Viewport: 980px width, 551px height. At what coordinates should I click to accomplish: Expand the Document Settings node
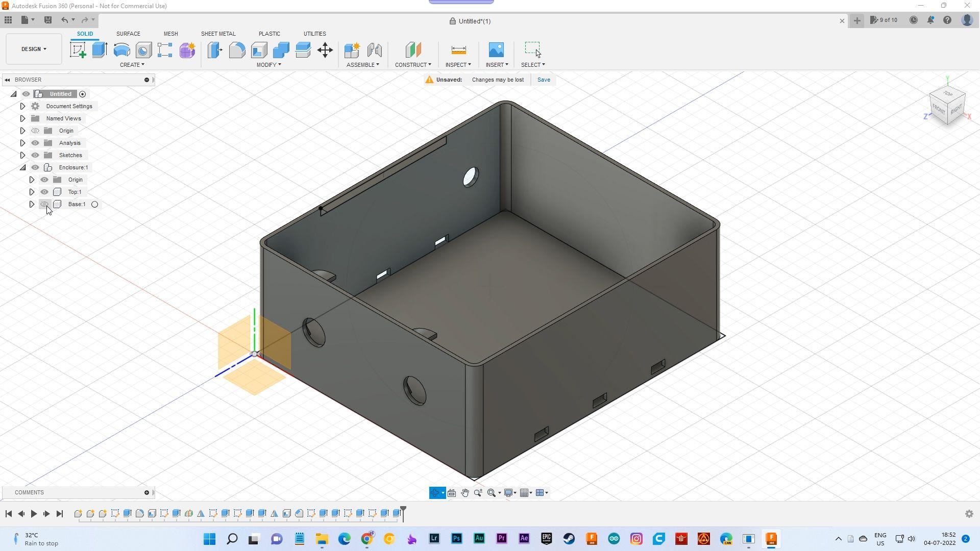22,106
